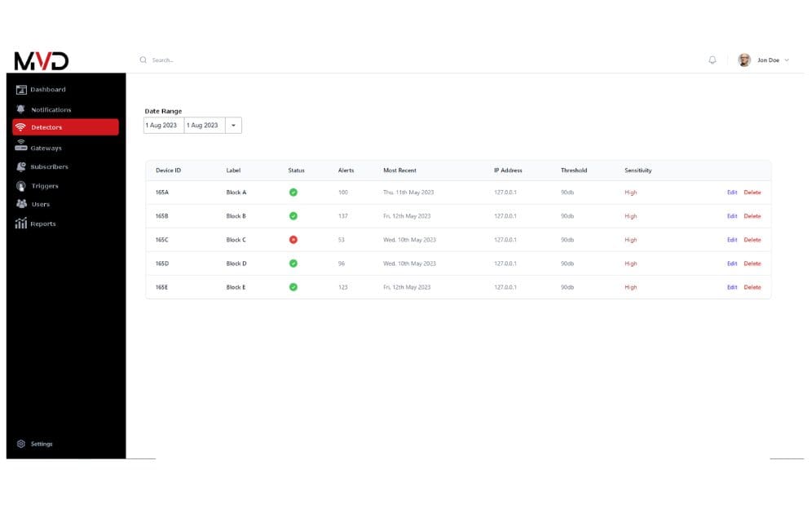This screenshot has width=812, height=527.
Task: Click Edit link for device 165B
Action: (731, 216)
